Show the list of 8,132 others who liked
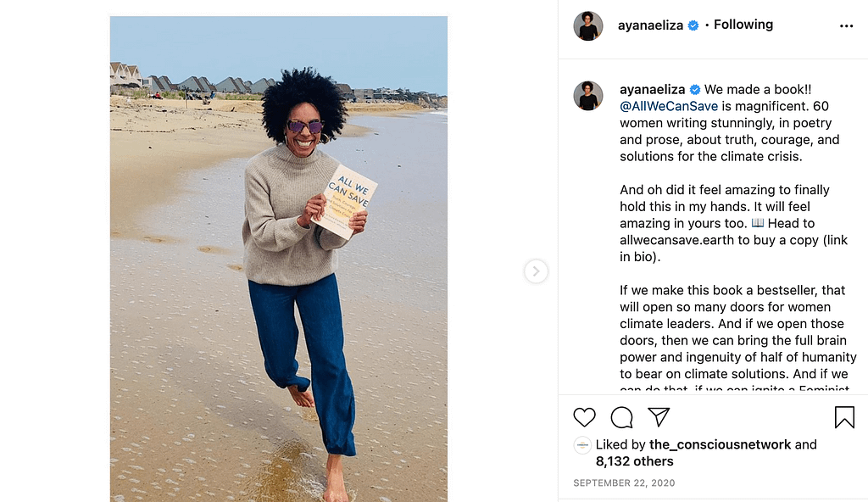The height and width of the screenshot is (502, 868). (x=634, y=461)
